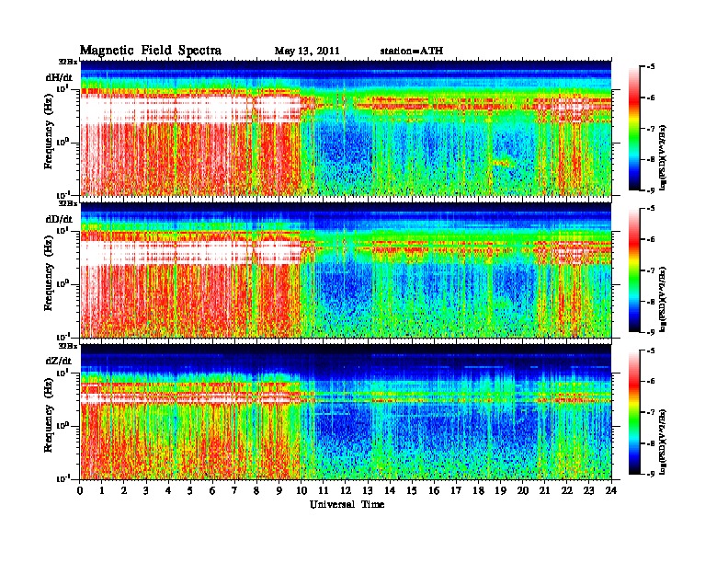728x563 pixels.
Task: Click hour "6" on the Universal Time axis
Action: click(x=212, y=490)
